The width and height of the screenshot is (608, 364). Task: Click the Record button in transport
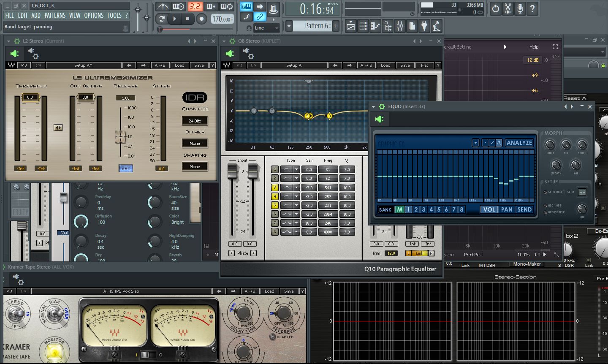(201, 19)
